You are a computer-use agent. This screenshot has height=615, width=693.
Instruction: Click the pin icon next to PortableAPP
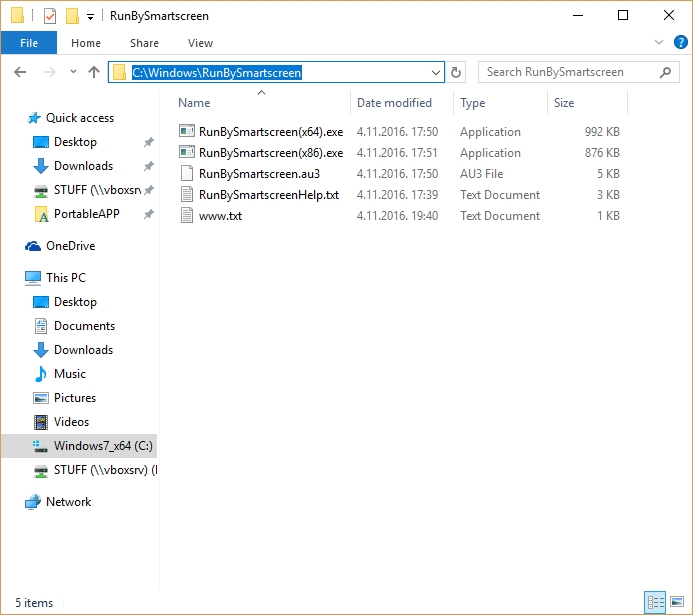(x=149, y=214)
